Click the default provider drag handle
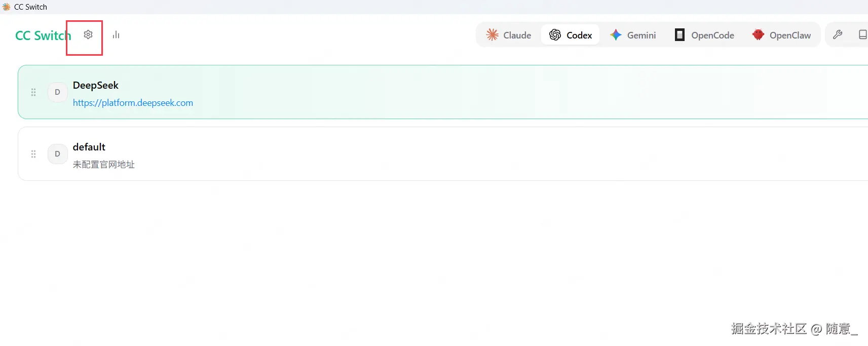The image size is (868, 346). pos(33,154)
